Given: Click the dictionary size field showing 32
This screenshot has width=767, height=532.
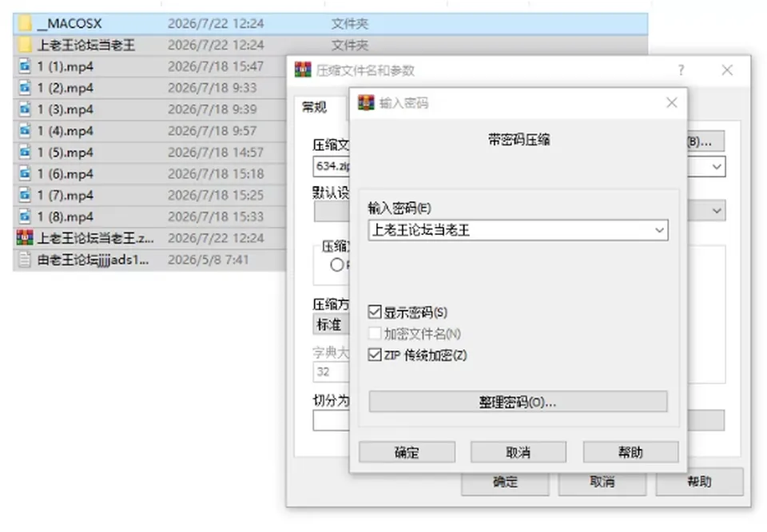Looking at the screenshot, I should pos(331,371).
